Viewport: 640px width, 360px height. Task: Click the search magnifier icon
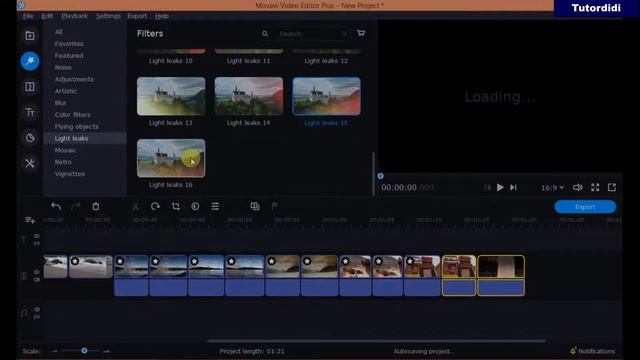pyautogui.click(x=265, y=33)
